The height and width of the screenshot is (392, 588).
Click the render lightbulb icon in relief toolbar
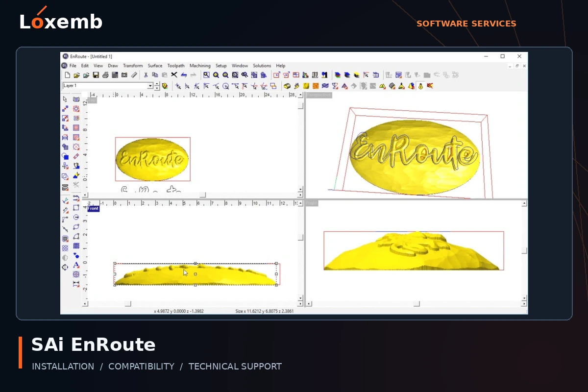click(421, 86)
